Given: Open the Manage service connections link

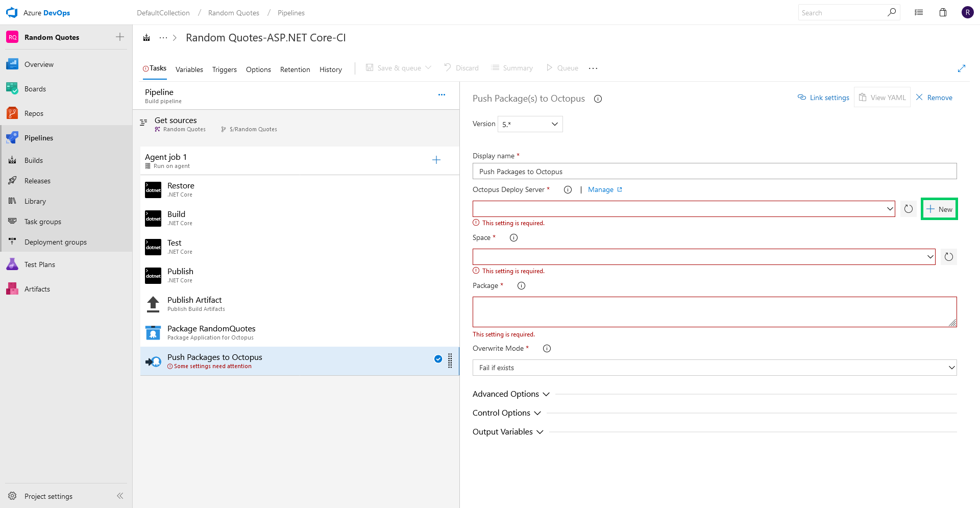Looking at the screenshot, I should [x=605, y=189].
